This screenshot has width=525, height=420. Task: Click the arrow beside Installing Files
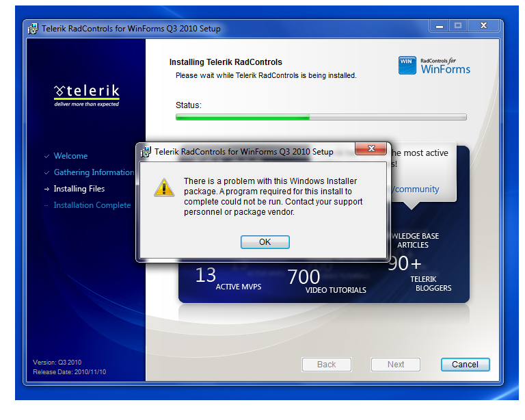point(46,189)
